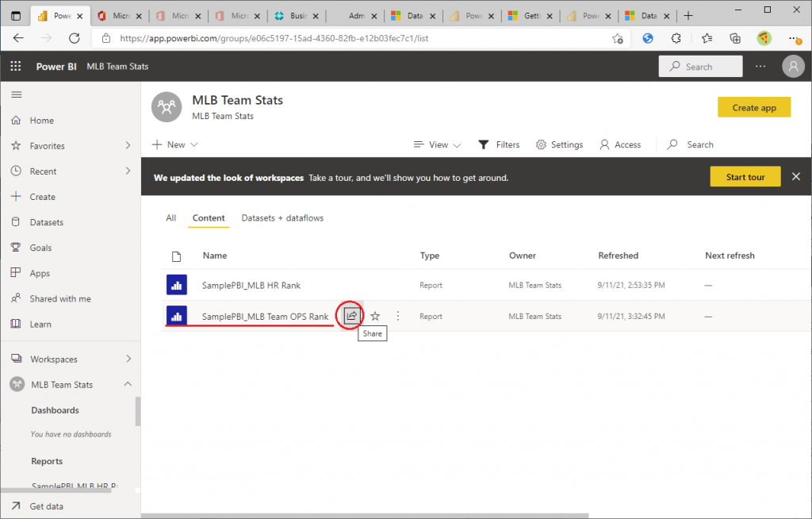Open workspace Settings gear

(x=559, y=144)
